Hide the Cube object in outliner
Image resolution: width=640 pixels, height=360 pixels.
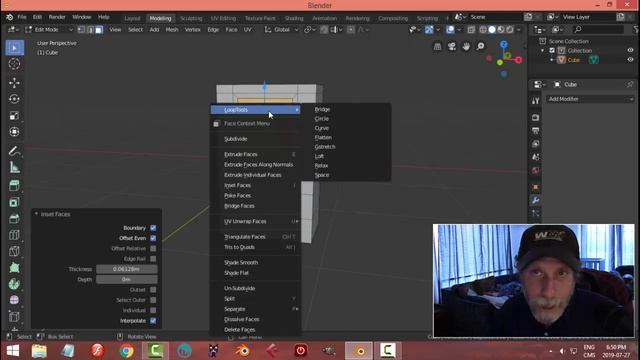(630, 60)
